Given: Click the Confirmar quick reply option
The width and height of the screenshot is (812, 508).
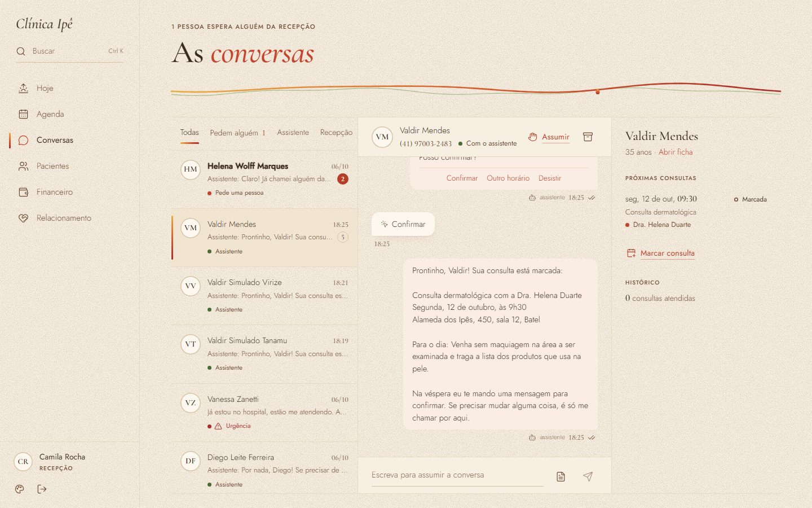Looking at the screenshot, I should pos(462,178).
